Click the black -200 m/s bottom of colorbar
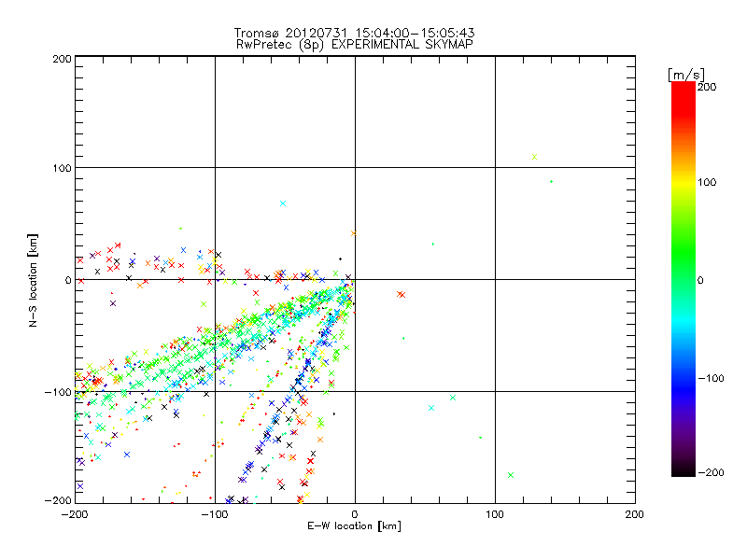Viewport: 747px width, 560px height. pyautogui.click(x=684, y=470)
